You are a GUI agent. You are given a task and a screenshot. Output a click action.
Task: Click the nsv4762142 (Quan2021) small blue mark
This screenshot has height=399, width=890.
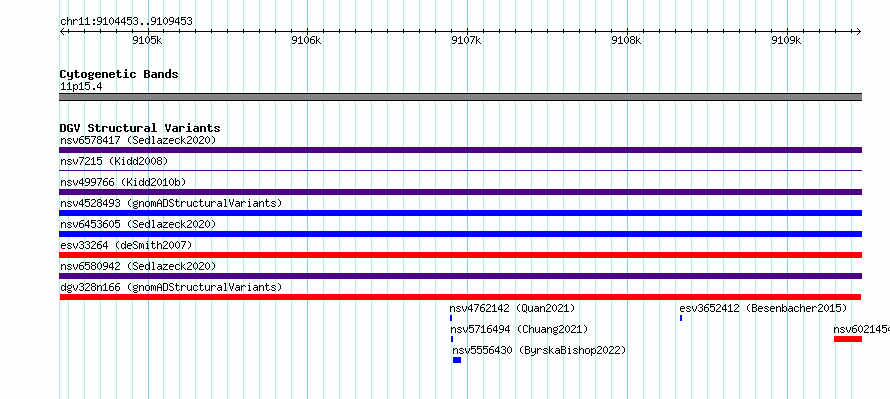[451, 318]
